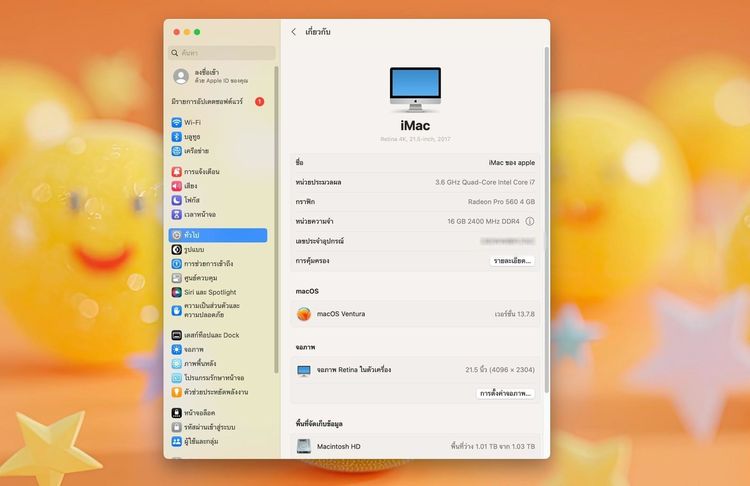This screenshot has width=750, height=486.
Task: Click subtitle 'Retina 4K, 21.5-inch, 2017'
Action: (415, 139)
